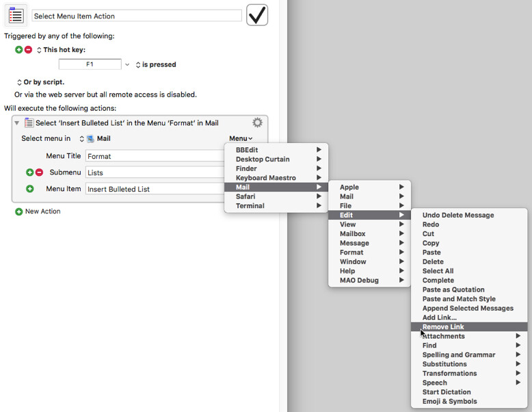532x412 pixels.
Task: Remove the Submenu row with red minus
Action: coord(40,172)
